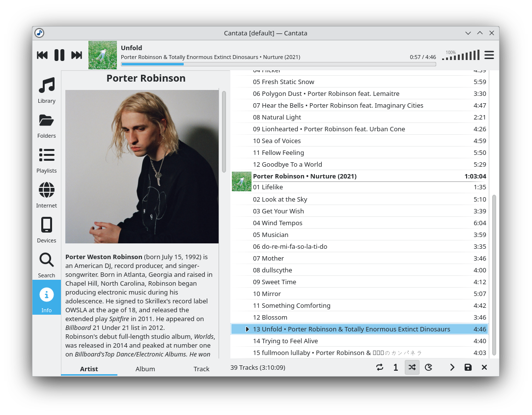
Task: Switch to the Track info tab
Action: (x=201, y=369)
